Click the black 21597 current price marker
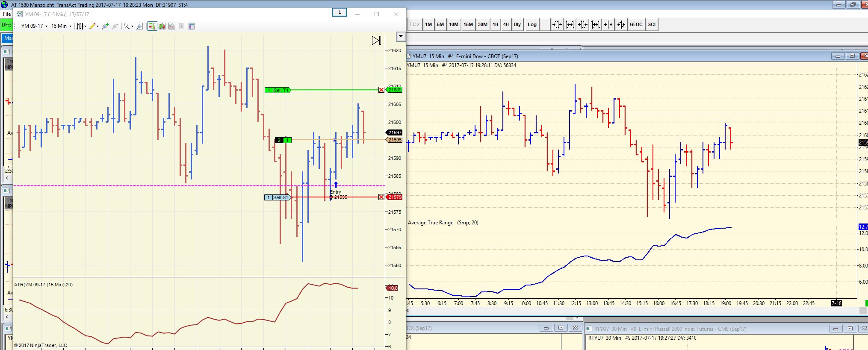Viewport: 868px width, 350px height. (394, 132)
